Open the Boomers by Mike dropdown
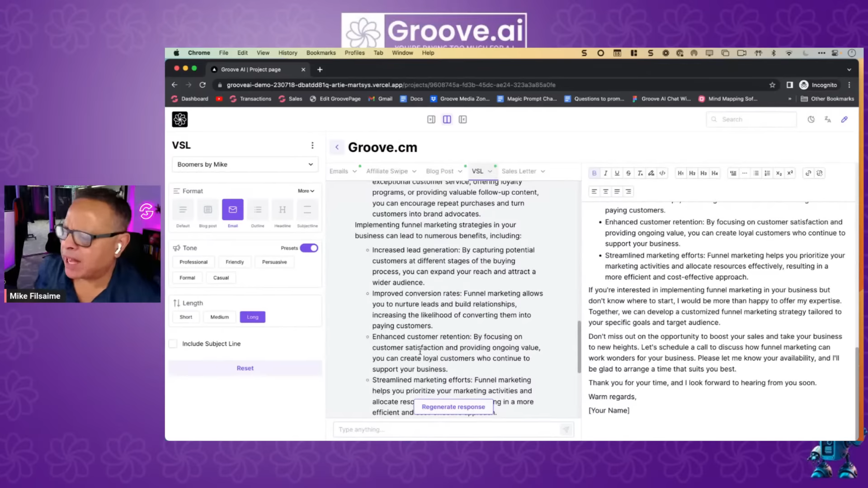 point(245,164)
